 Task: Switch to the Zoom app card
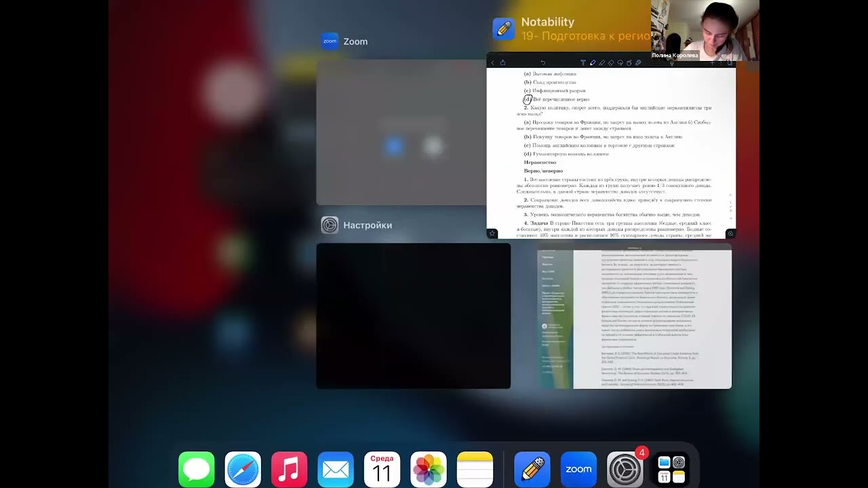click(x=401, y=132)
